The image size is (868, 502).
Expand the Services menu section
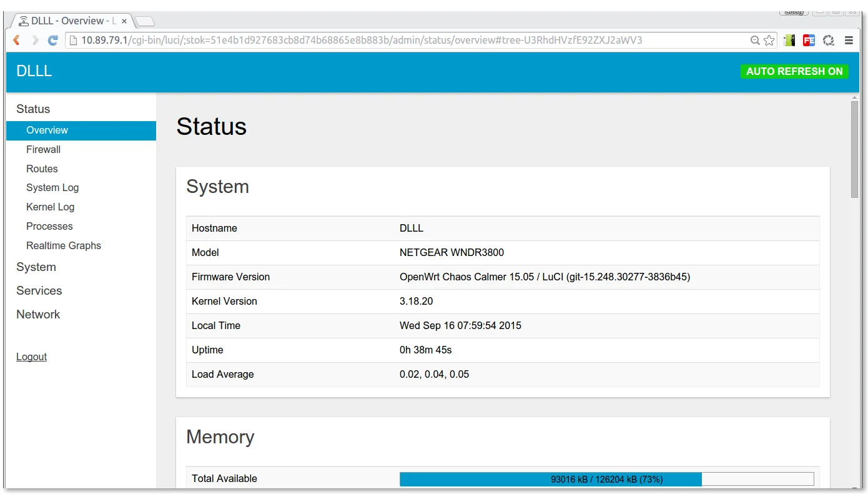coord(39,291)
